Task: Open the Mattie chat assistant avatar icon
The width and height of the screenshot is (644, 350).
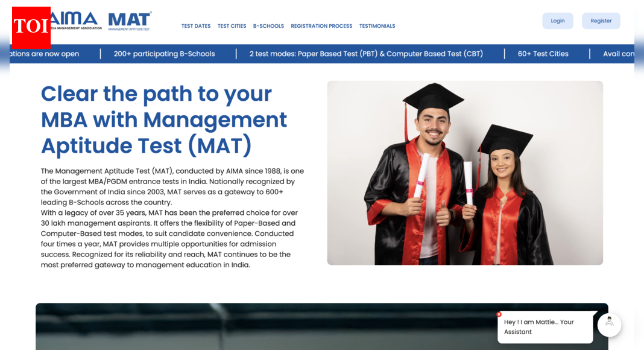Action: (x=609, y=325)
